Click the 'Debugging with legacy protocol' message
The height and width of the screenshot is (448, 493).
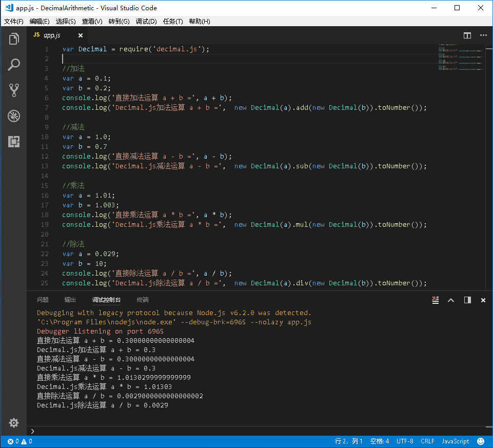click(x=174, y=313)
